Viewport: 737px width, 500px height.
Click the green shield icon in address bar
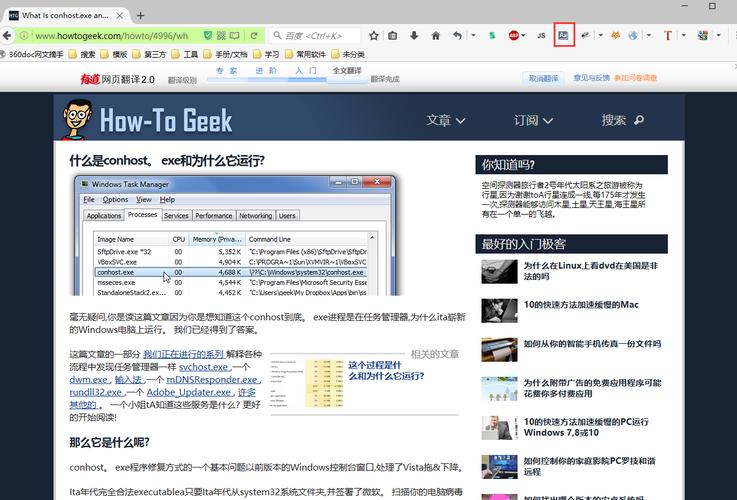(x=208, y=35)
